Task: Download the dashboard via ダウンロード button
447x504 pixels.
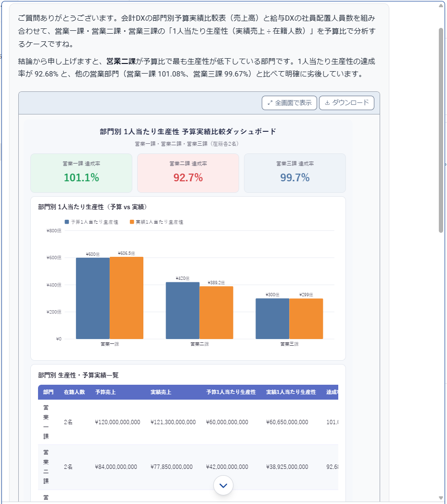Action: (346, 103)
